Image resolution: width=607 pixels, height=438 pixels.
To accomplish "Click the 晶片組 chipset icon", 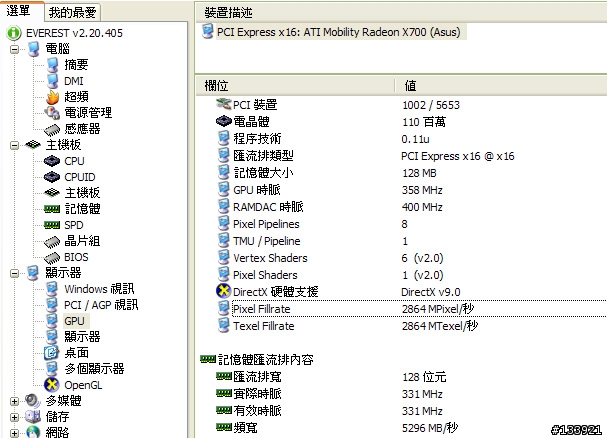I will (x=52, y=242).
